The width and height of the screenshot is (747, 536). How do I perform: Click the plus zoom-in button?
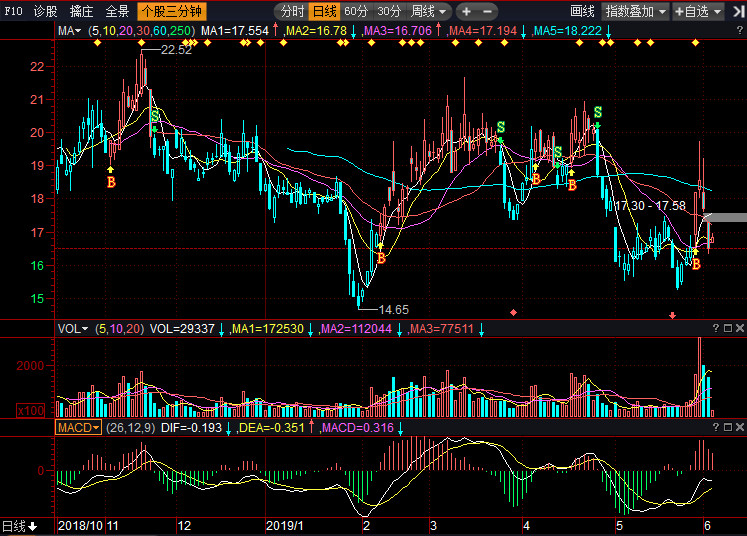tap(465, 11)
